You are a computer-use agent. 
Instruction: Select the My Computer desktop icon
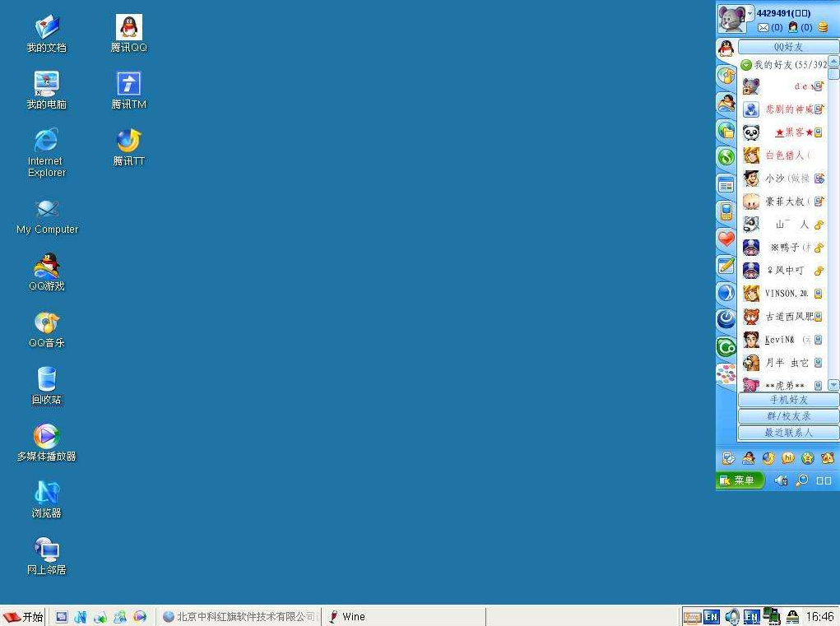pyautogui.click(x=47, y=217)
